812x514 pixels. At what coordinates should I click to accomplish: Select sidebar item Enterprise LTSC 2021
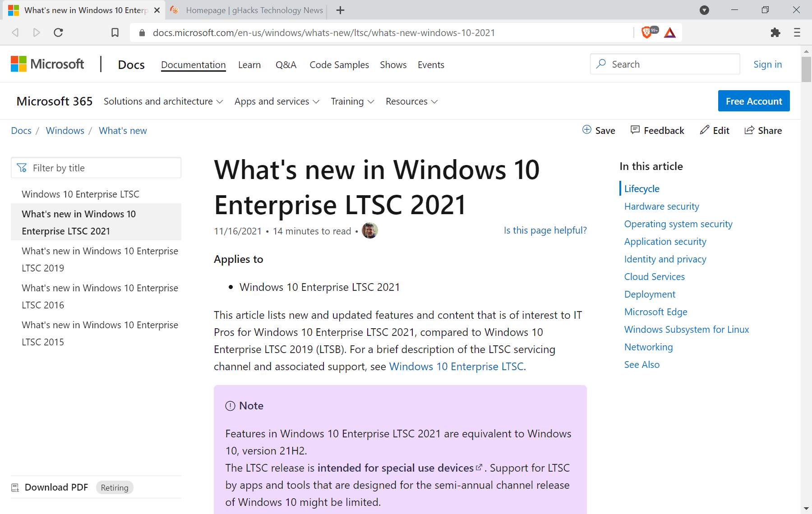(x=96, y=222)
